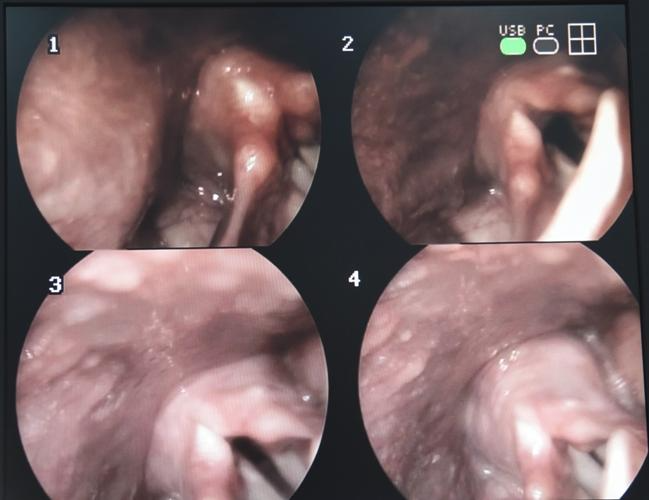The image size is (649, 500).
Task: Click the four-pane grid layout icon
Action: [582, 39]
